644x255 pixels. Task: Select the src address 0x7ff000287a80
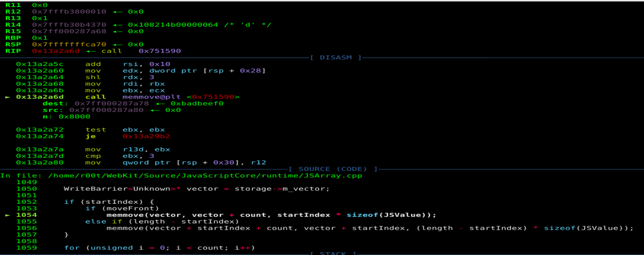106,110
